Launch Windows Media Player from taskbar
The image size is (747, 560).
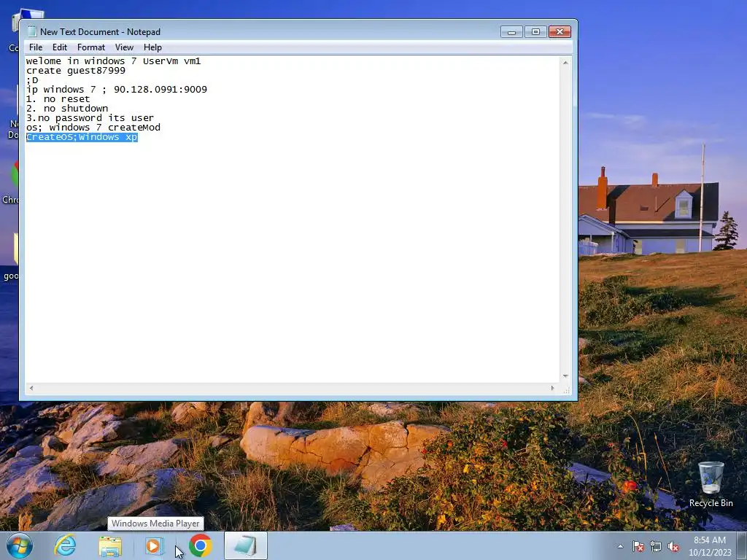coord(155,546)
